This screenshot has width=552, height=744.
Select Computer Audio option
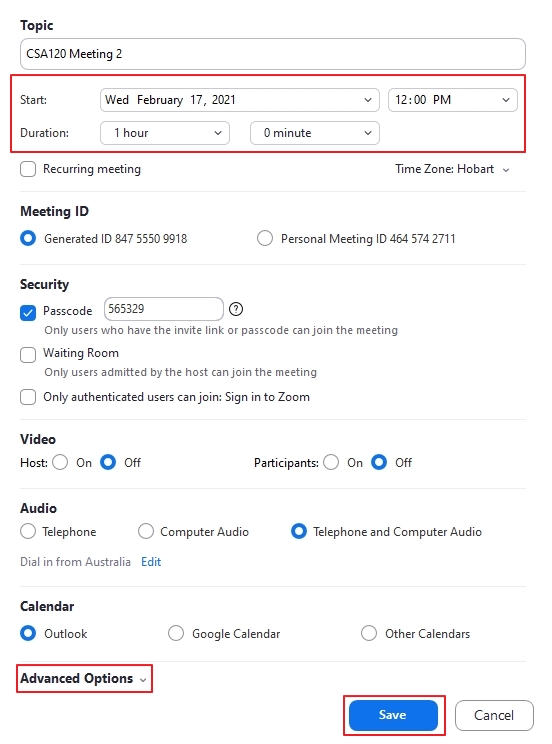(146, 531)
